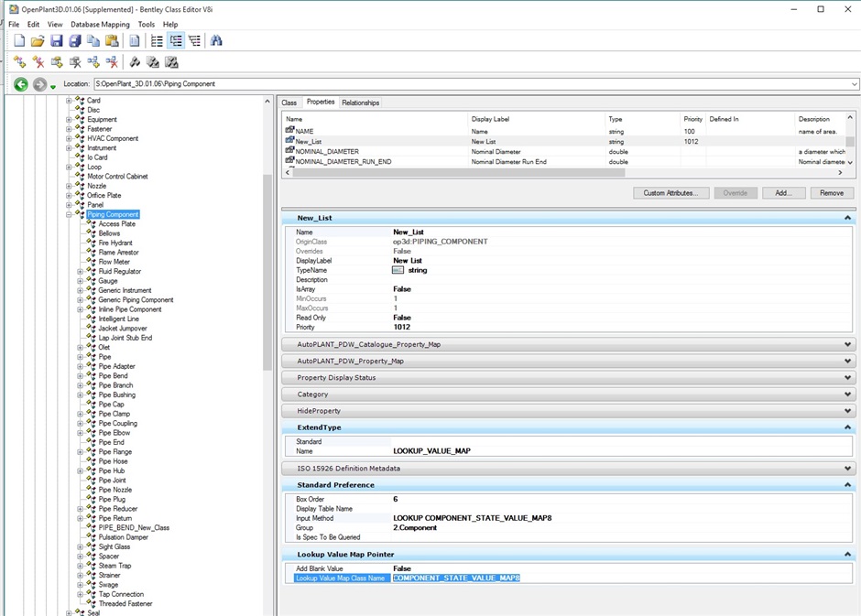Viewport: 861px width, 616px height.
Task: Expand ISO 15926 Definition Metadata section
Action: (848, 469)
